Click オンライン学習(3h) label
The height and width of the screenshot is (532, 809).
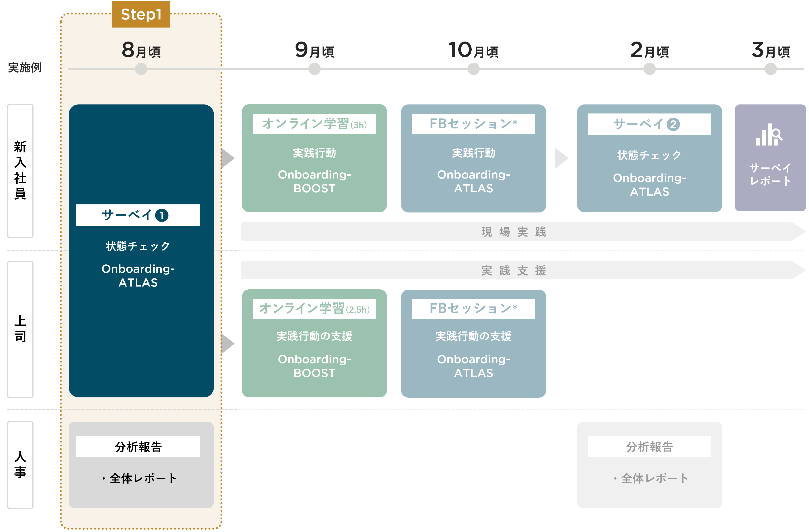pyautogui.click(x=314, y=124)
